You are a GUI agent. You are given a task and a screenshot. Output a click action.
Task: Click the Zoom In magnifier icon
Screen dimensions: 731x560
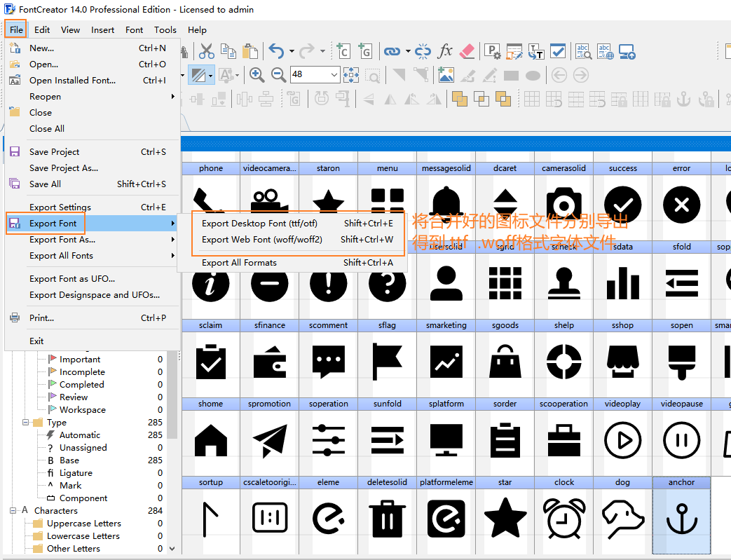(x=257, y=74)
